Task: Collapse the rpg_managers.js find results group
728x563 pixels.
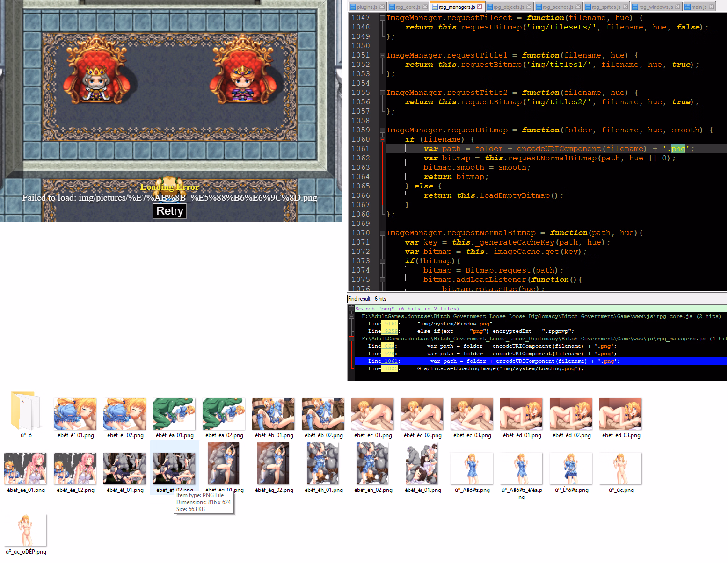Action: [351, 339]
